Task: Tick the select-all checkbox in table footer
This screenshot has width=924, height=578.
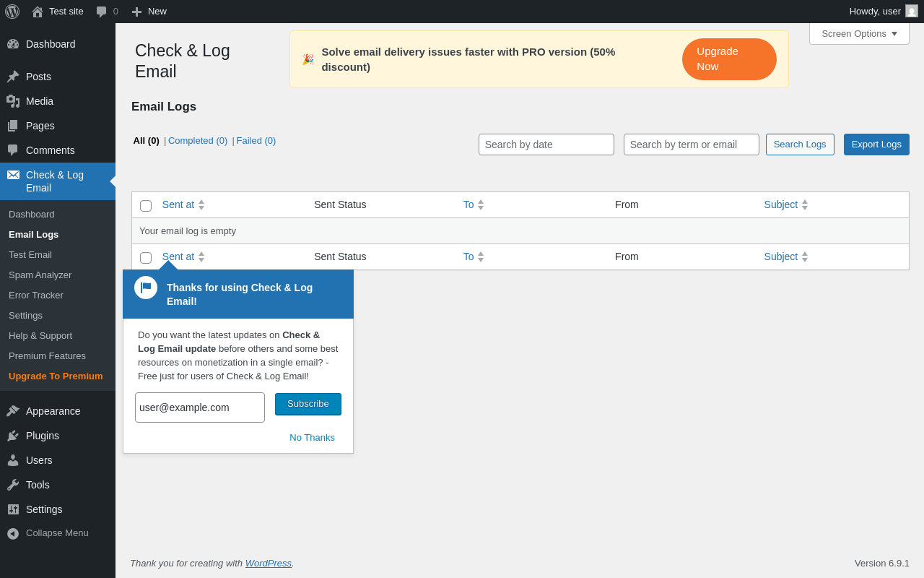Action: 146,258
